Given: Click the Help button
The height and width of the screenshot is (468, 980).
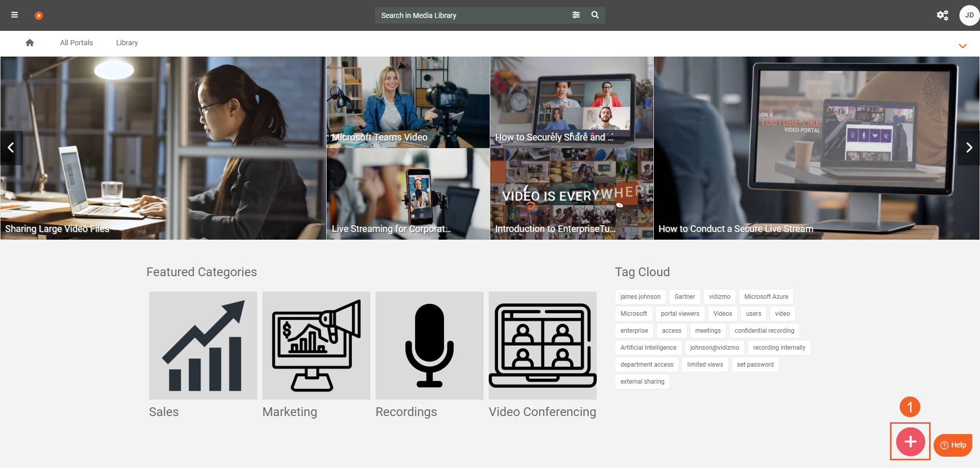Looking at the screenshot, I should [x=953, y=445].
